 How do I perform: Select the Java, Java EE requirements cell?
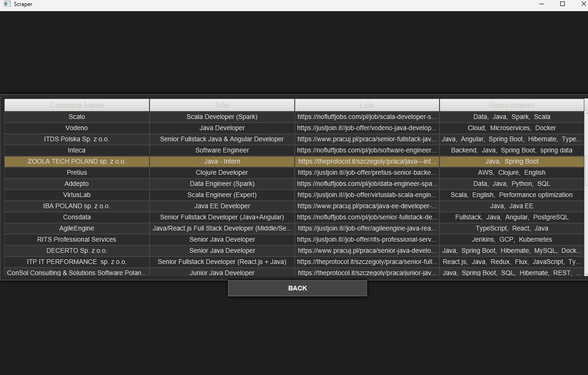point(512,206)
